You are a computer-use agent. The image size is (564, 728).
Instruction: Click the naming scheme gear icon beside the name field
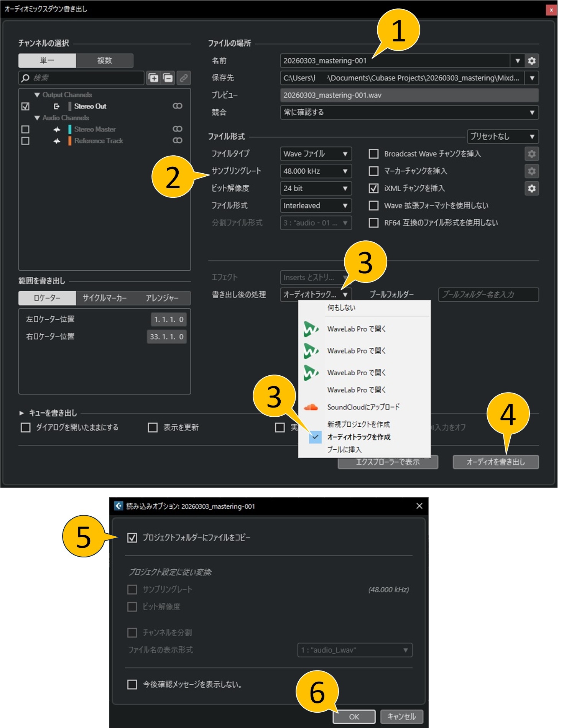pos(531,61)
